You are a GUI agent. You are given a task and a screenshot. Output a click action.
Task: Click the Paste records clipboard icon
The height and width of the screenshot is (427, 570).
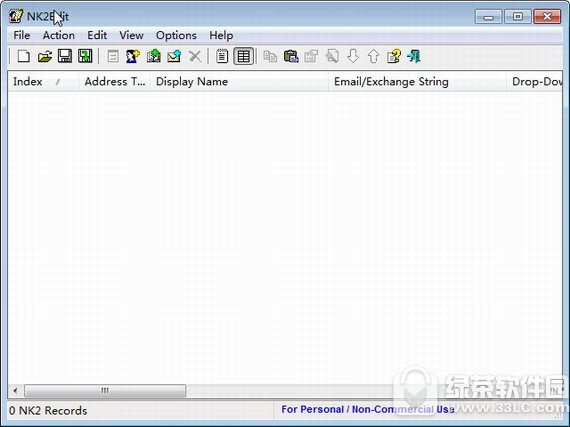pyautogui.click(x=291, y=56)
